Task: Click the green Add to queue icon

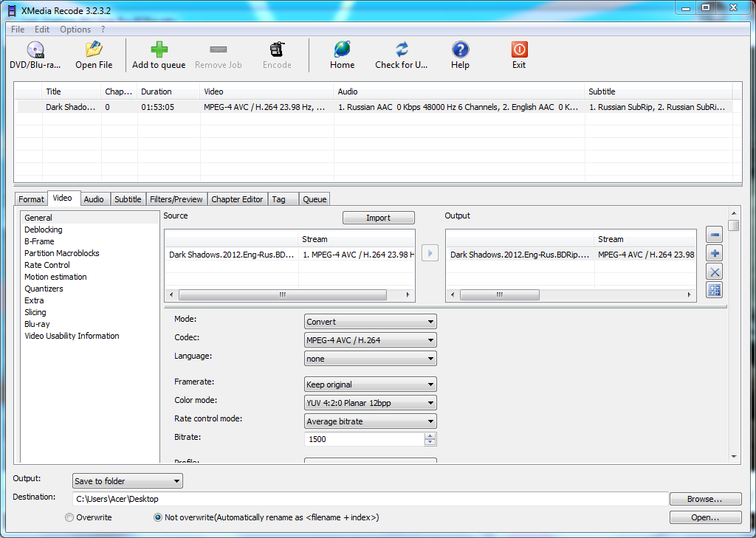Action: [x=159, y=50]
